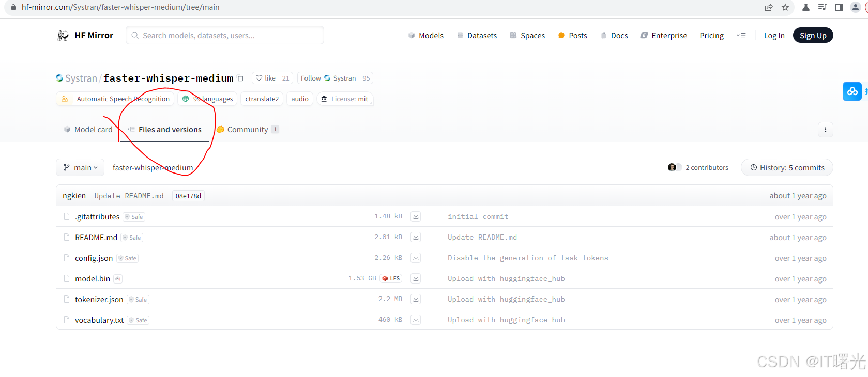The width and height of the screenshot is (868, 377).
Task: View the 21 likes count
Action: click(x=286, y=78)
